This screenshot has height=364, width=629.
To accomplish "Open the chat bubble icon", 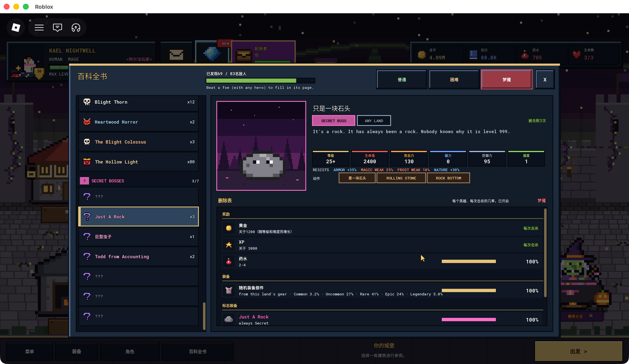I will [x=57, y=27].
